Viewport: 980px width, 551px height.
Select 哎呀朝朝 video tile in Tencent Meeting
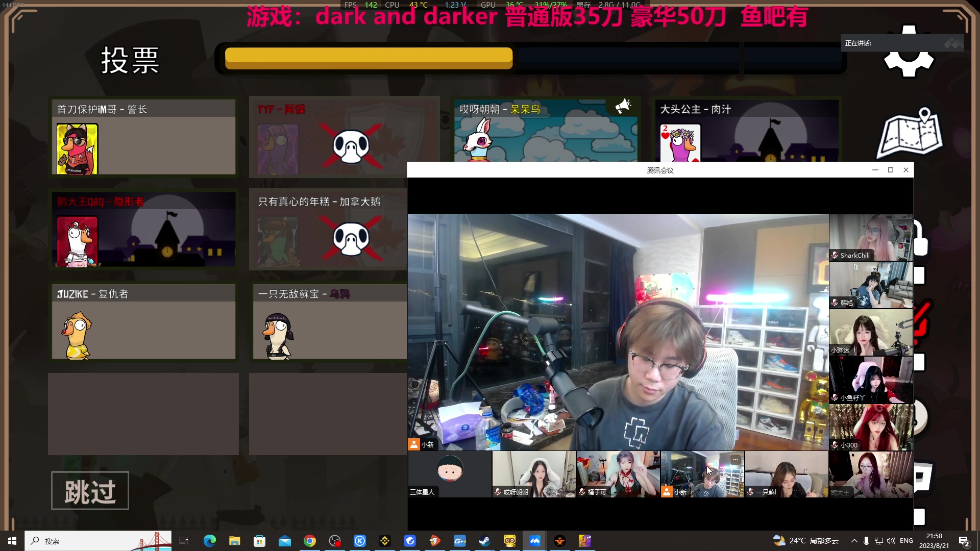534,474
